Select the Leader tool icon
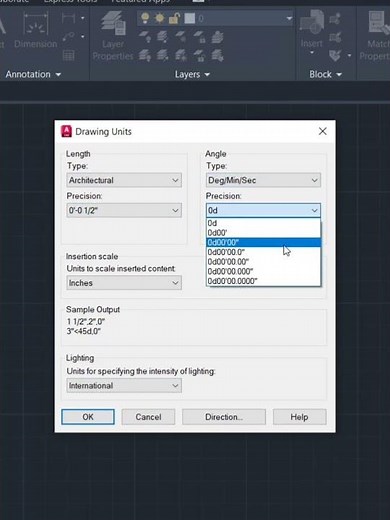Screen dimensions: 390x520 coord(68,36)
